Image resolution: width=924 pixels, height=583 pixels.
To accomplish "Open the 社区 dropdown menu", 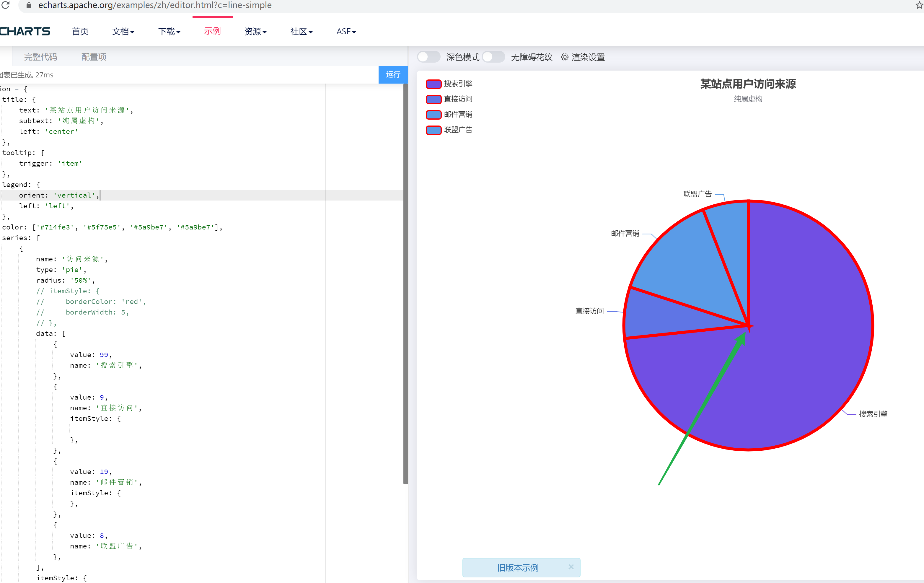I will point(301,32).
